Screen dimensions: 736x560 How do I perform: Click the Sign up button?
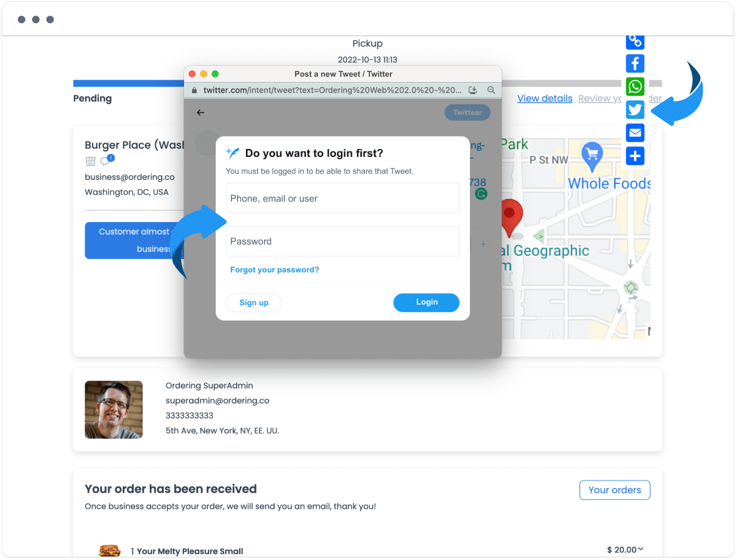[254, 303]
